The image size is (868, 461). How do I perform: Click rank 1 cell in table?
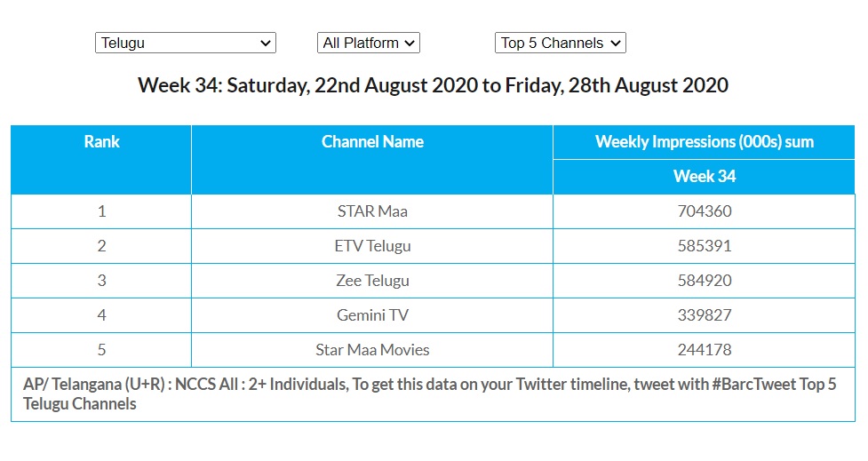101,211
